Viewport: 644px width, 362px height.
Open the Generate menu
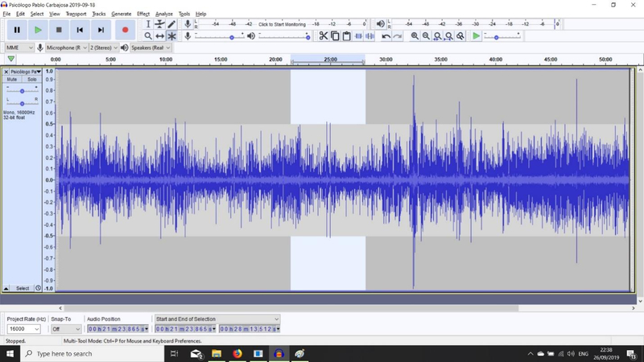pyautogui.click(x=121, y=14)
